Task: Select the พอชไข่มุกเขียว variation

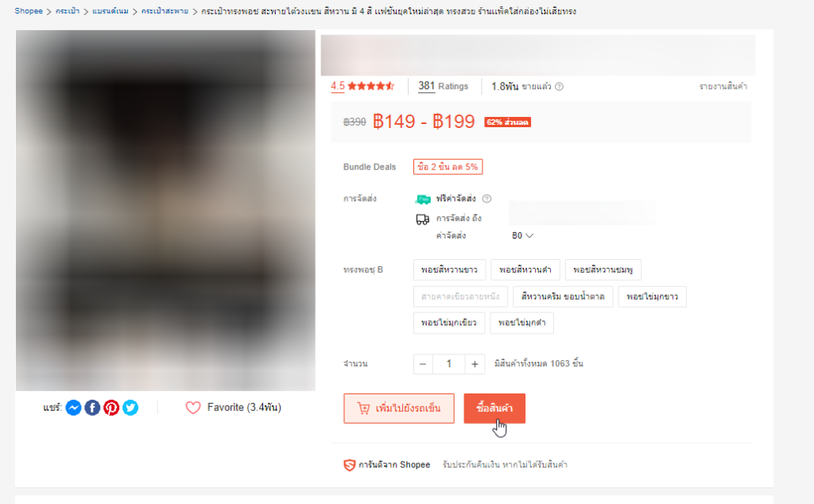Action: 449,323
